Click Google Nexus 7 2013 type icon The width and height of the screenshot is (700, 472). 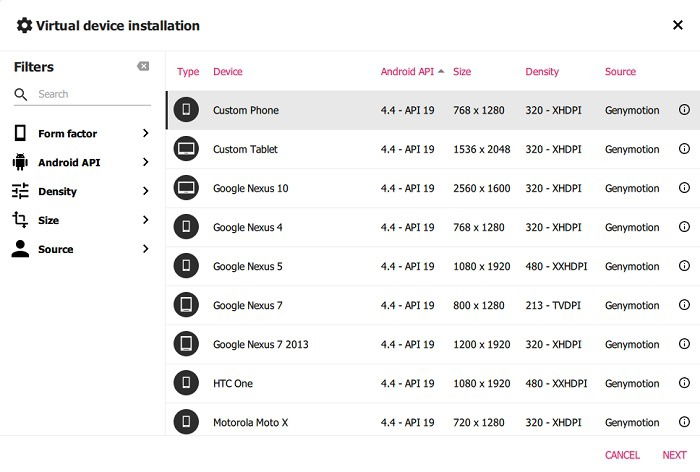(x=186, y=344)
